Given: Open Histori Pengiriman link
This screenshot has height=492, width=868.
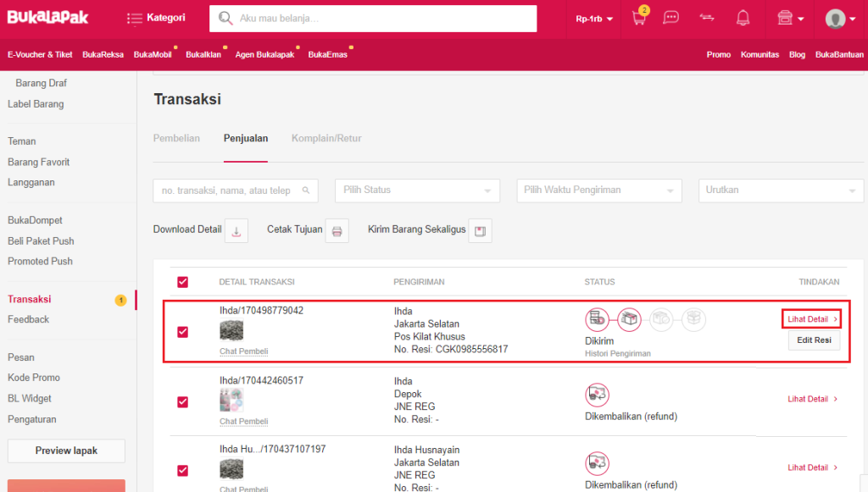Looking at the screenshot, I should 618,353.
